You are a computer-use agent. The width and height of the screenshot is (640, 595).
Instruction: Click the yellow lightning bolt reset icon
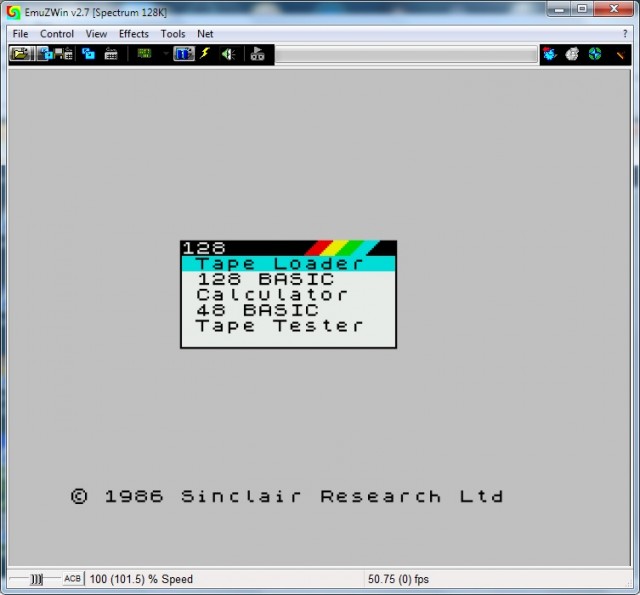(205, 53)
